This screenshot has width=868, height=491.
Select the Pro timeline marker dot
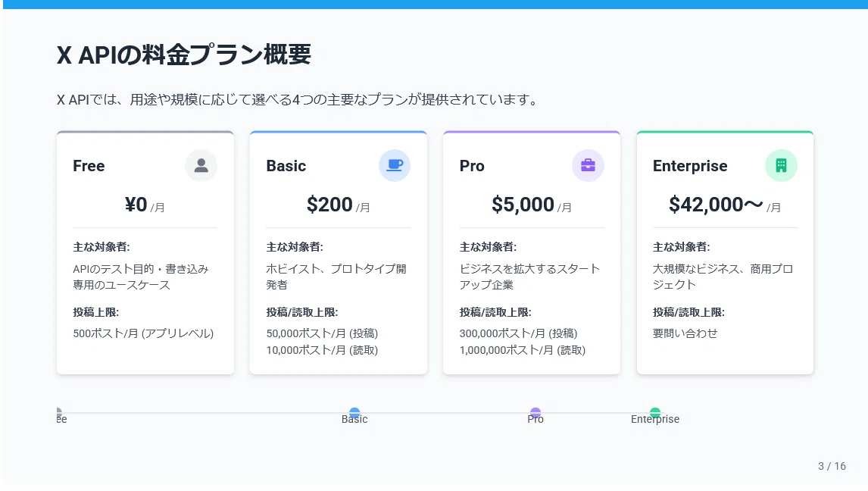click(x=535, y=412)
